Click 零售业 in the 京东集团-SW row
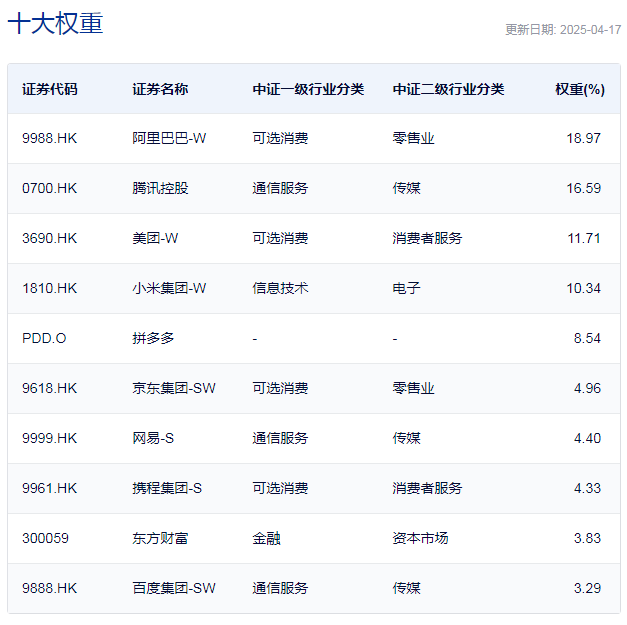 pyautogui.click(x=413, y=388)
